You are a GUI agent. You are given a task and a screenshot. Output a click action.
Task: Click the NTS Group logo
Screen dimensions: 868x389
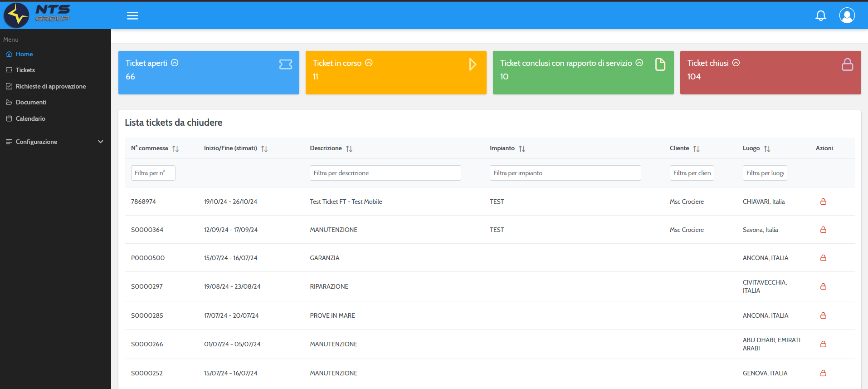point(37,15)
